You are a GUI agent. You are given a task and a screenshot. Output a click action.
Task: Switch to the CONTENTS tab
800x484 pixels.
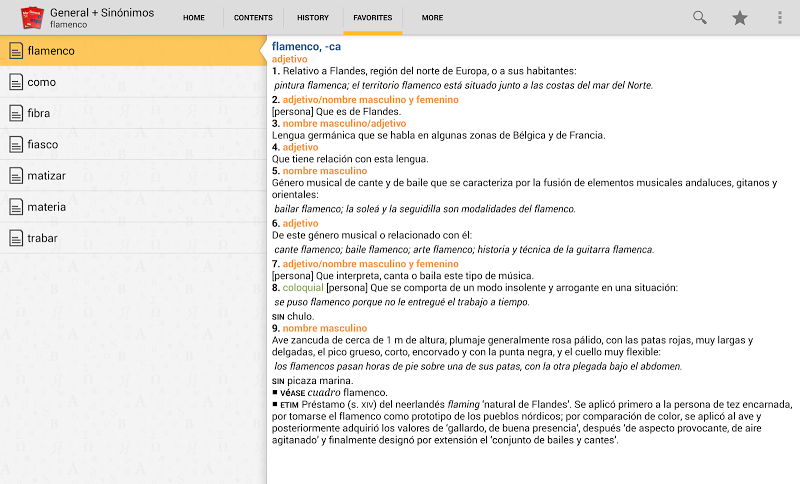tap(253, 17)
